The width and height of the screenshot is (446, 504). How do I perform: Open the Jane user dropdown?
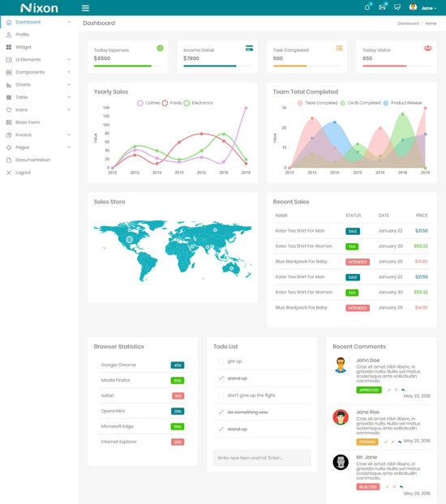click(423, 8)
